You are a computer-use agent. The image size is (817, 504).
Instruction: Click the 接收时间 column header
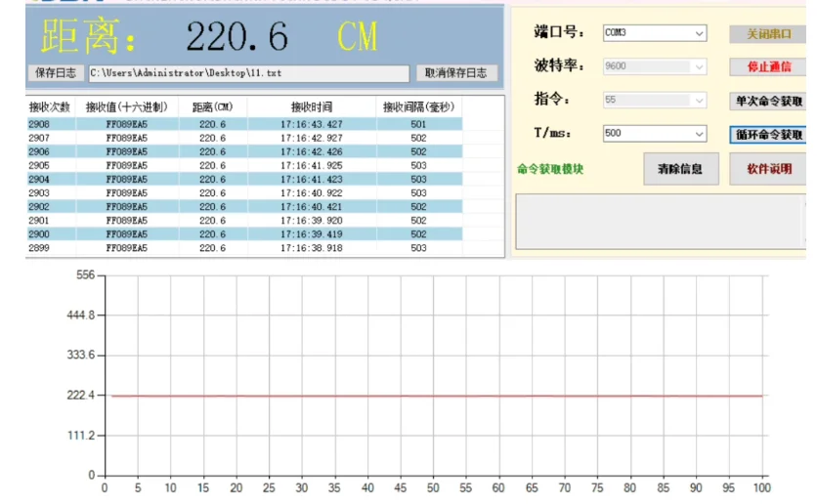(311, 106)
